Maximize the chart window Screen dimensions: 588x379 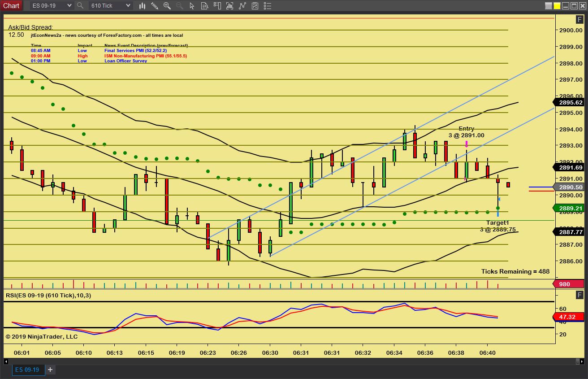(x=574, y=6)
